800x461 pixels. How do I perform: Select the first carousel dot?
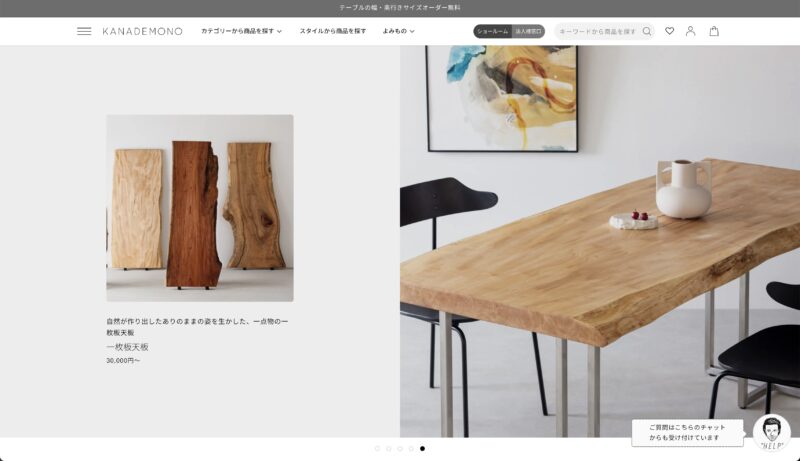pyautogui.click(x=377, y=448)
